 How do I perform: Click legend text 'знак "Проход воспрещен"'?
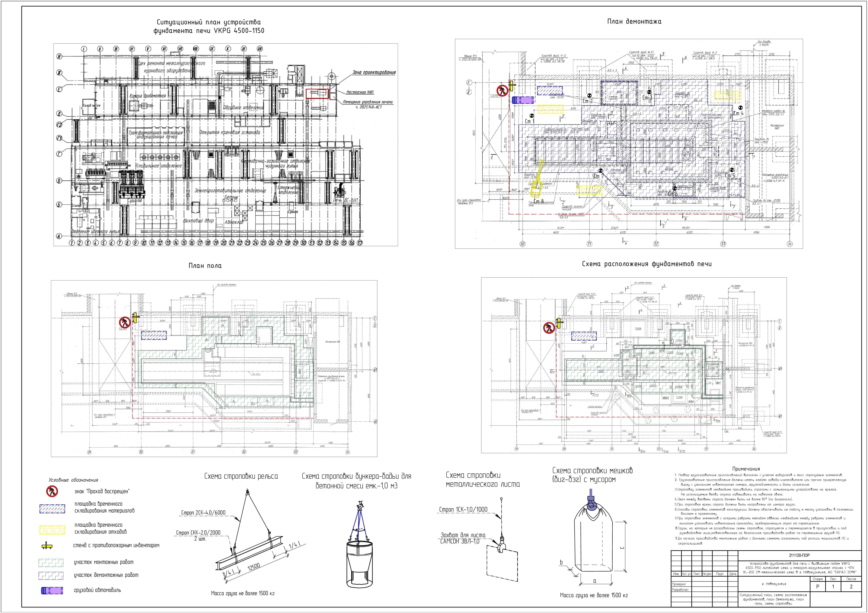pyautogui.click(x=102, y=491)
